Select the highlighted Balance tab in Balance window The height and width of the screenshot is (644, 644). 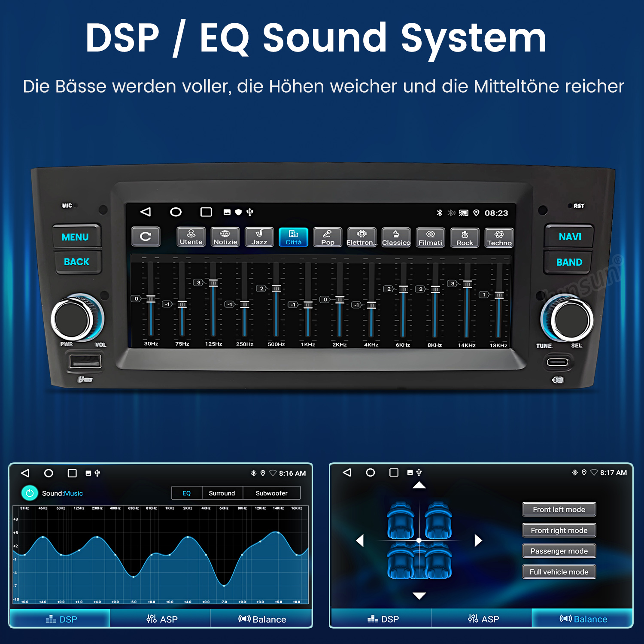click(x=582, y=619)
